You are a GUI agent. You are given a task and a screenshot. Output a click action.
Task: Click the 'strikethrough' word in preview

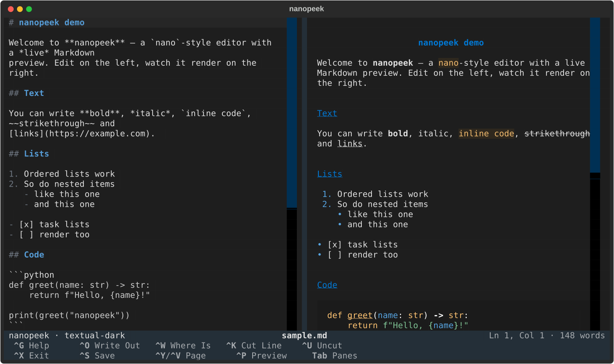(x=557, y=133)
